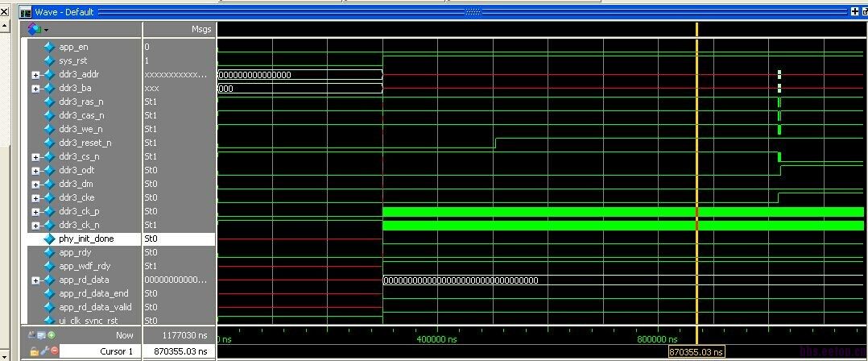Click the Msgs column header
The width and height of the screenshot is (868, 361).
pyautogui.click(x=179, y=29)
